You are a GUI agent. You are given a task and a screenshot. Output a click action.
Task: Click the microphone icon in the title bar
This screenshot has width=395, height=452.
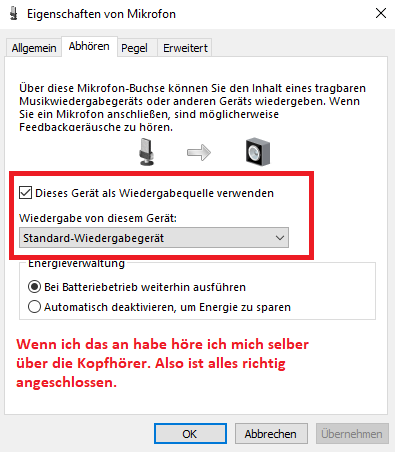click(14, 14)
